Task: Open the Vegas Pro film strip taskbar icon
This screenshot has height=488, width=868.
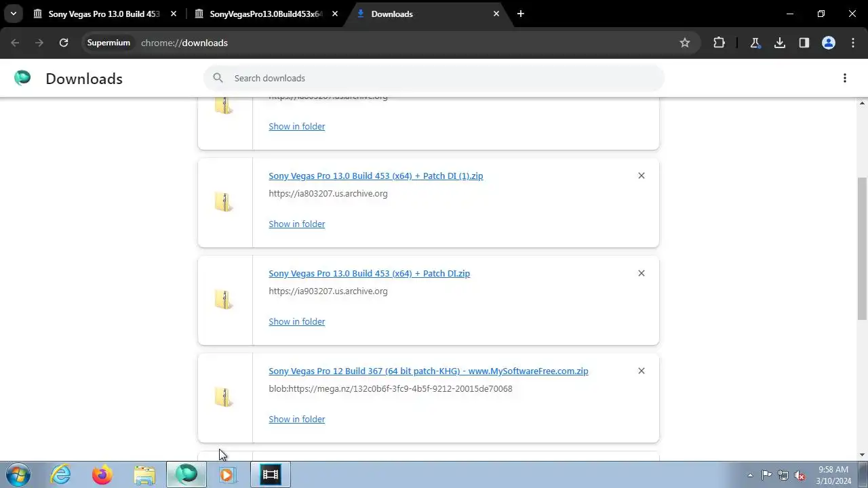Action: pos(271,474)
